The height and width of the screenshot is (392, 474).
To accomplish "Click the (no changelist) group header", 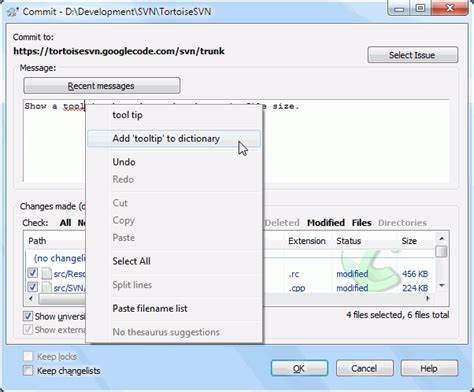I will pos(60,258).
